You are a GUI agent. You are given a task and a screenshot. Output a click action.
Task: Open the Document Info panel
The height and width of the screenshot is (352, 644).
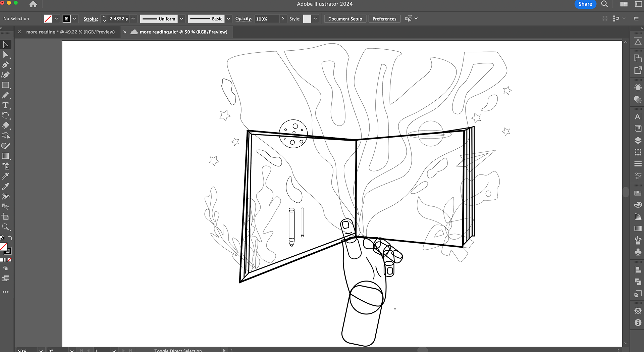(x=638, y=322)
